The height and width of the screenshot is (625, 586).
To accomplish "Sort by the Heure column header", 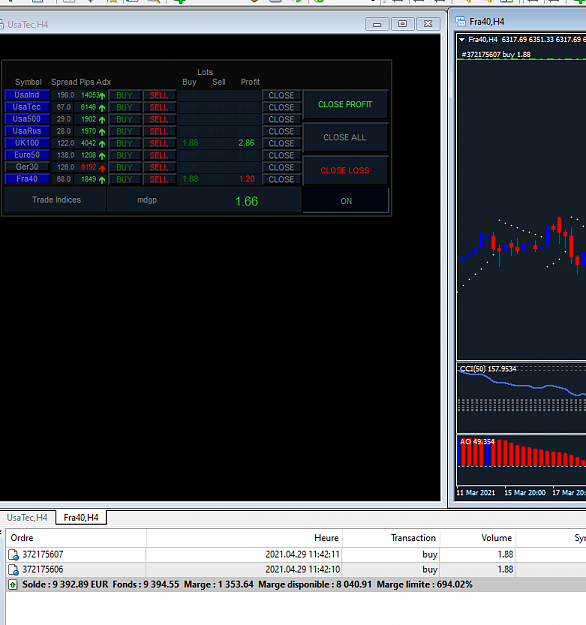I will [244, 538].
